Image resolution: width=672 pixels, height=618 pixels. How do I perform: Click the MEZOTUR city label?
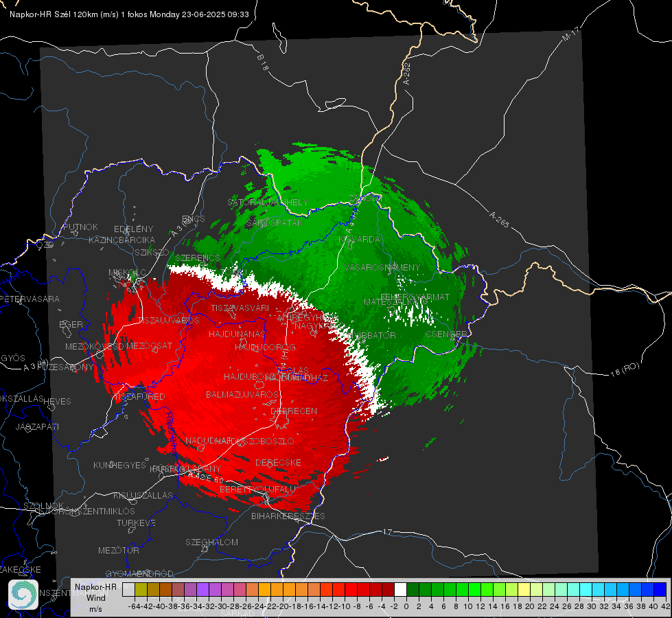(119, 550)
